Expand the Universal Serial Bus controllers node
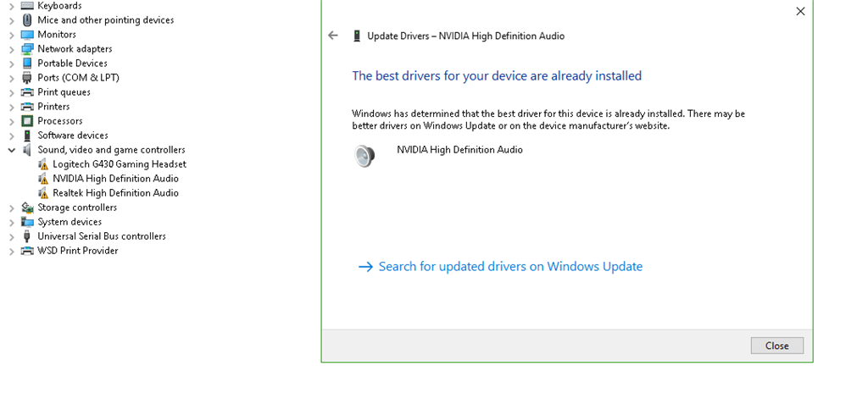868x410 pixels. click(x=12, y=237)
